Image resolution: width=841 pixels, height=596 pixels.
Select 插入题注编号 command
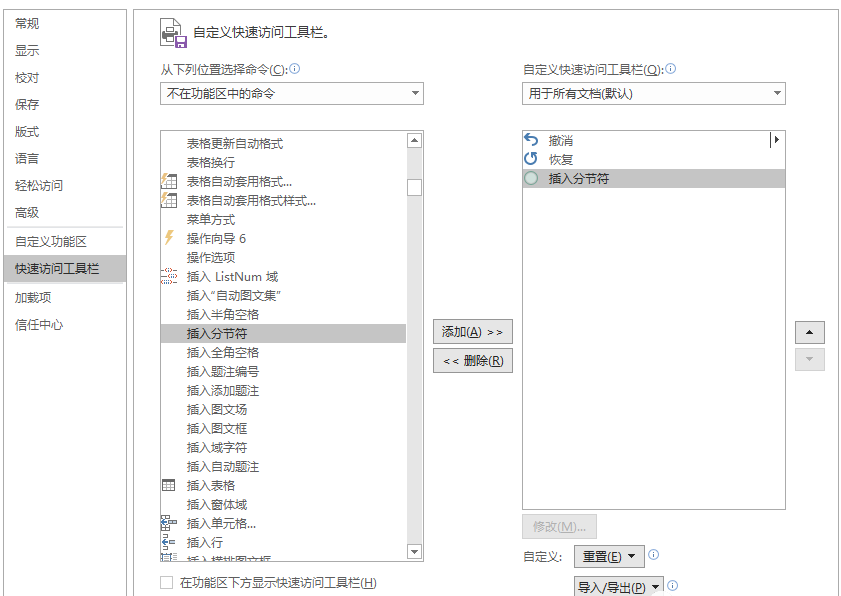283,371
